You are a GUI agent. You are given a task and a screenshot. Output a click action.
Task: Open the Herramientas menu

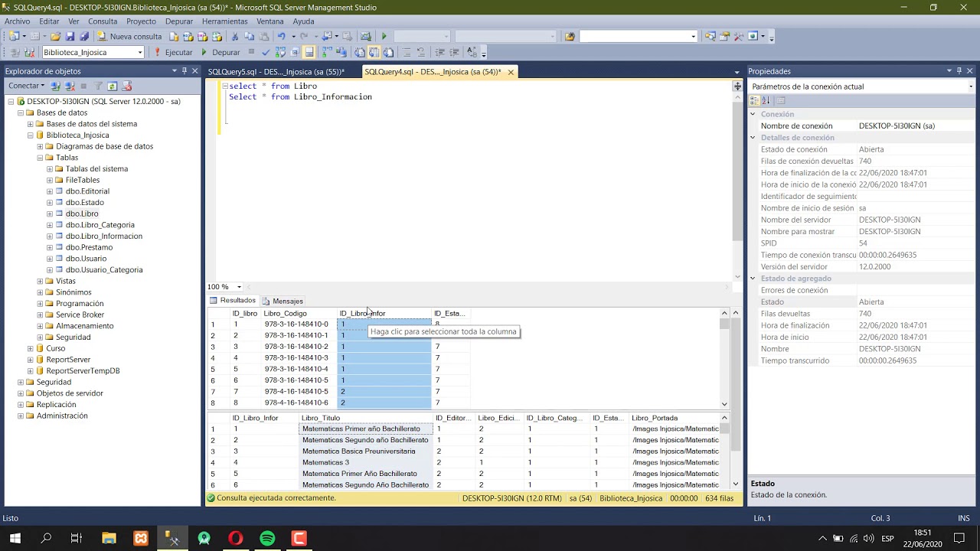[x=224, y=21]
